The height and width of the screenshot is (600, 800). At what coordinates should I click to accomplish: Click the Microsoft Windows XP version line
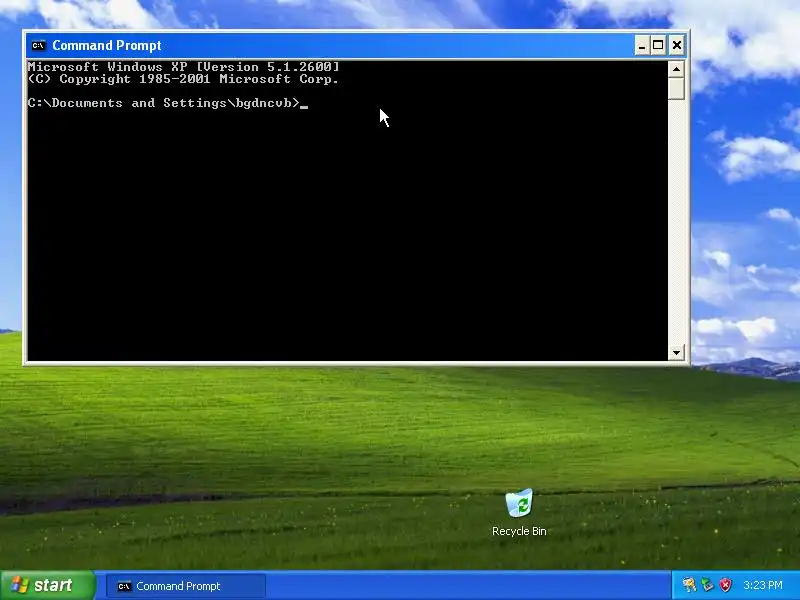pyautogui.click(x=184, y=67)
